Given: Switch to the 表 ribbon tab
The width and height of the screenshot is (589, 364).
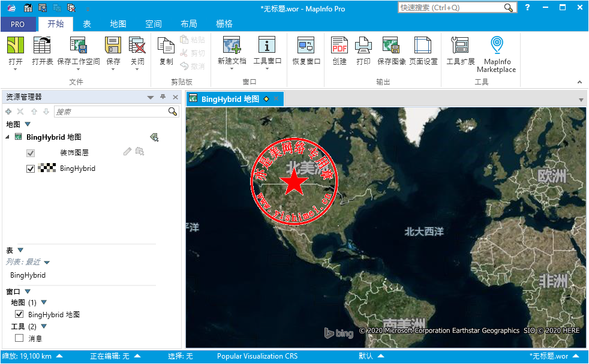Looking at the screenshot, I should (87, 24).
